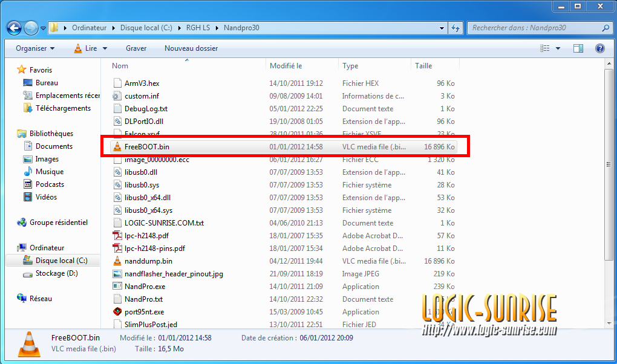617x364 pixels.
Task: Select the libusb0_x64.dll file icon
Action: 117,198
